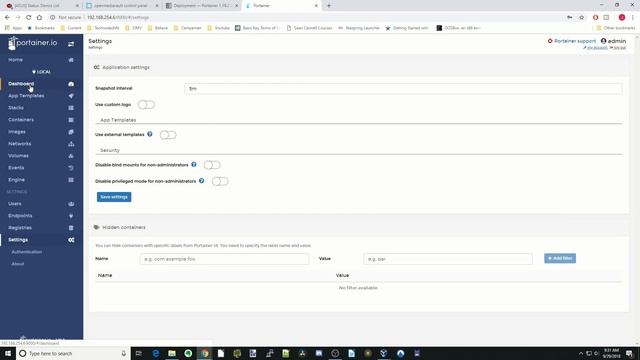Focus the Snapshot interval field
Screen dimensions: 640x360
tap(403, 89)
